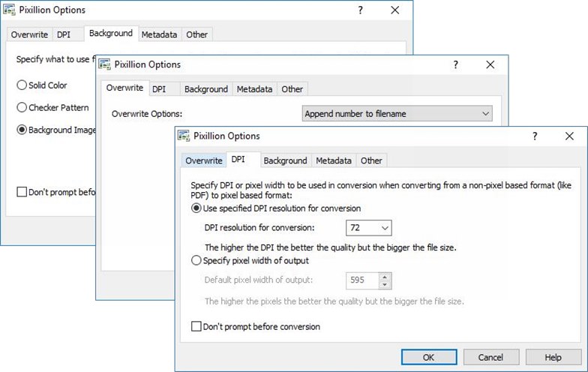Switch to Overwrite tab in front window
This screenshot has height=372, width=588.
(x=204, y=160)
